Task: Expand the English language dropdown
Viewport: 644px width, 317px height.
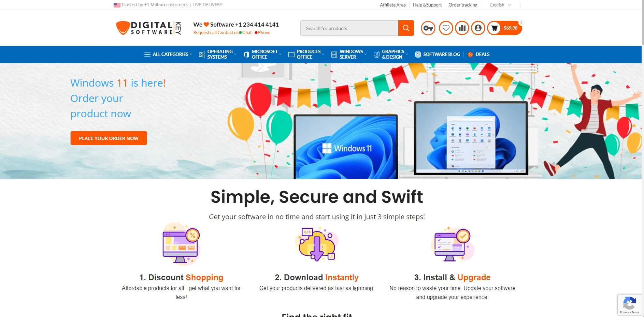Action: [x=500, y=5]
